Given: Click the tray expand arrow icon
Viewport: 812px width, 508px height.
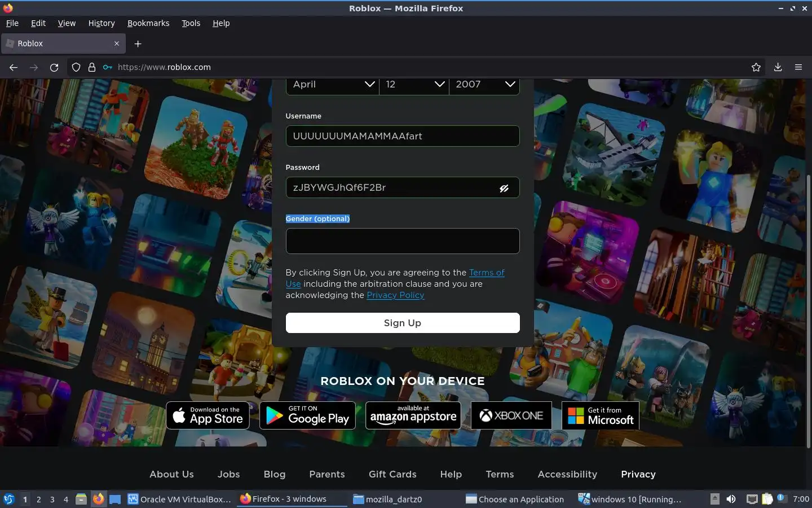Looking at the screenshot, I should tap(714, 499).
